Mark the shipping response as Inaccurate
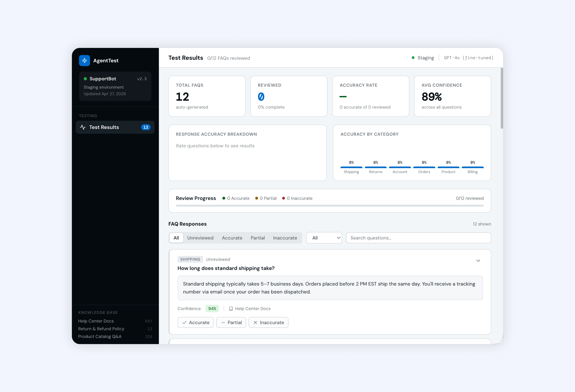The height and width of the screenshot is (392, 575). point(268,323)
